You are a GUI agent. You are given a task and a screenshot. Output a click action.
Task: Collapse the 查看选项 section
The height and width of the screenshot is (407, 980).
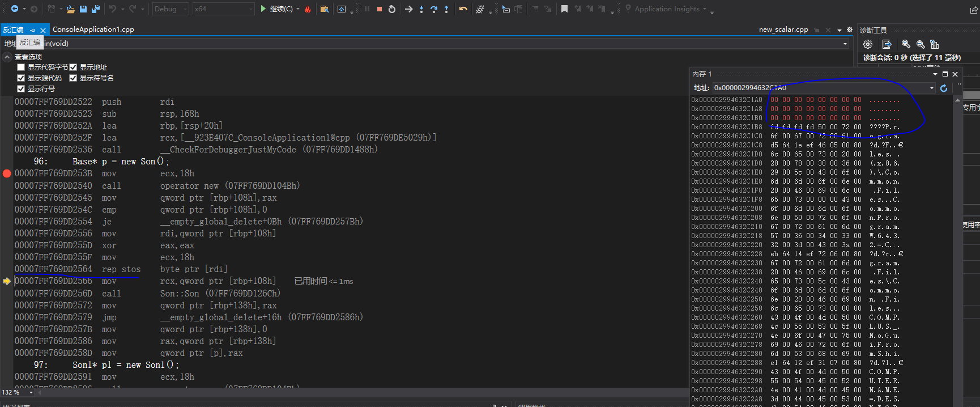click(x=7, y=57)
